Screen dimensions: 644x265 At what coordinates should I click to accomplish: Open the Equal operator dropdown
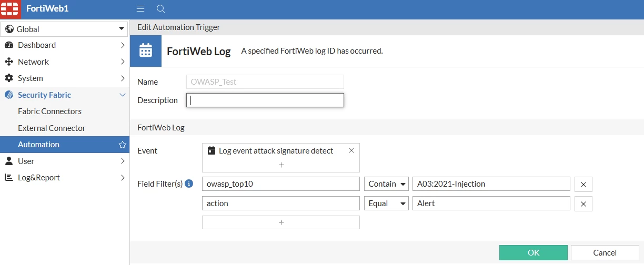click(386, 203)
